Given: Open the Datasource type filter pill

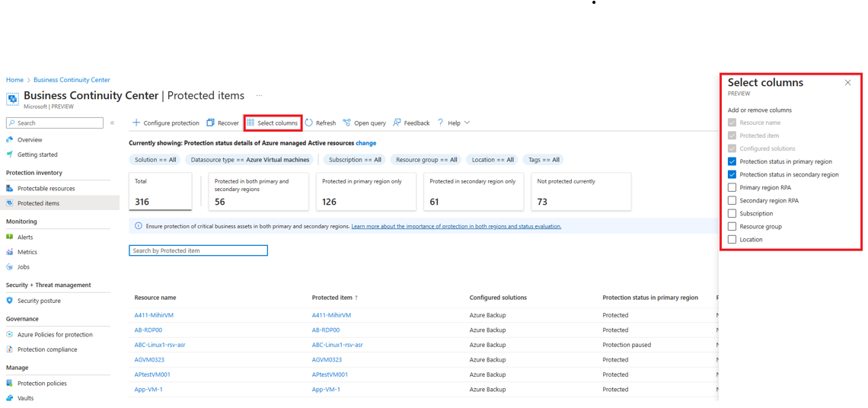Looking at the screenshot, I should click(249, 159).
